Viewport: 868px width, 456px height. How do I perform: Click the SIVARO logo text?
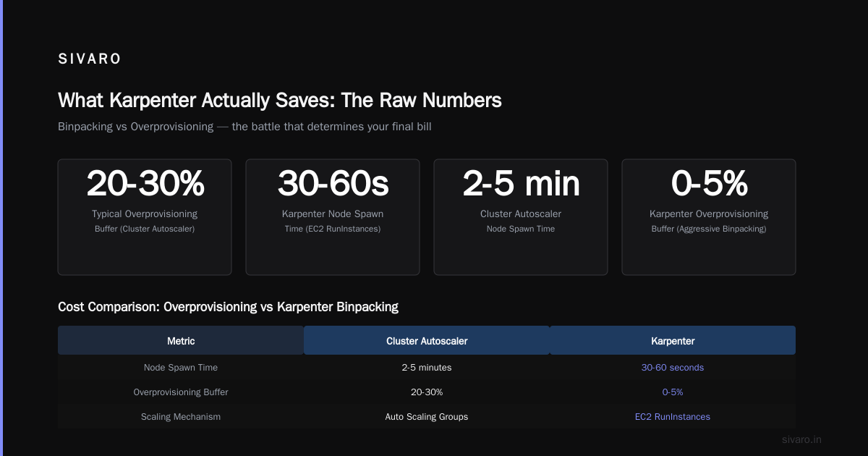coord(90,59)
